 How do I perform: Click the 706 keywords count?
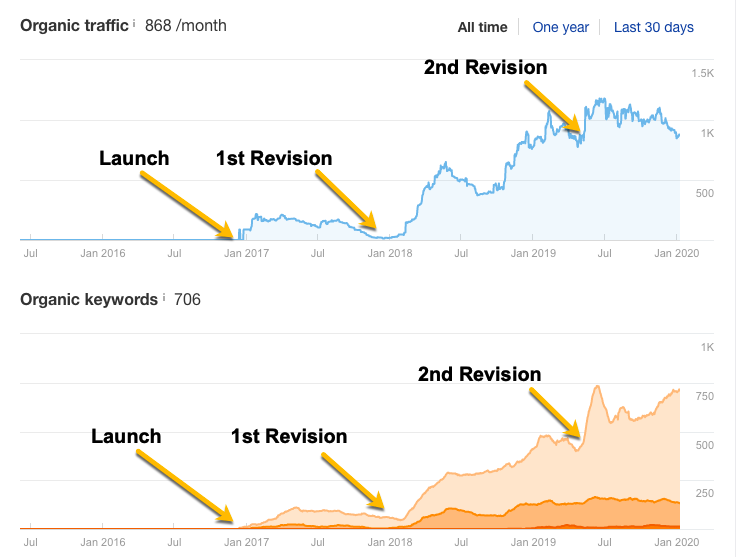click(187, 299)
